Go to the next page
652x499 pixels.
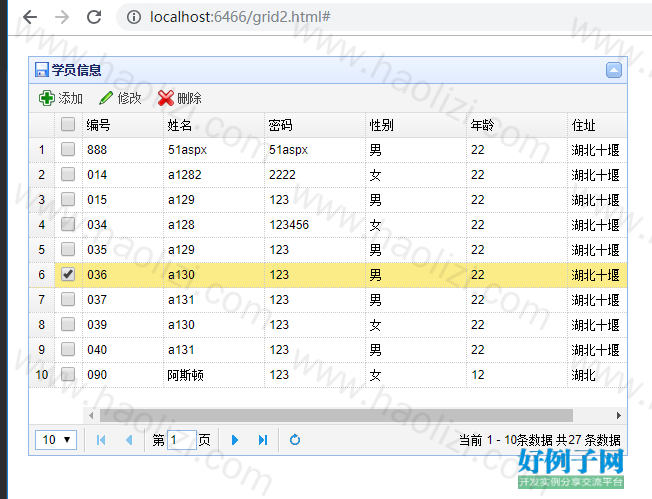tap(235, 440)
